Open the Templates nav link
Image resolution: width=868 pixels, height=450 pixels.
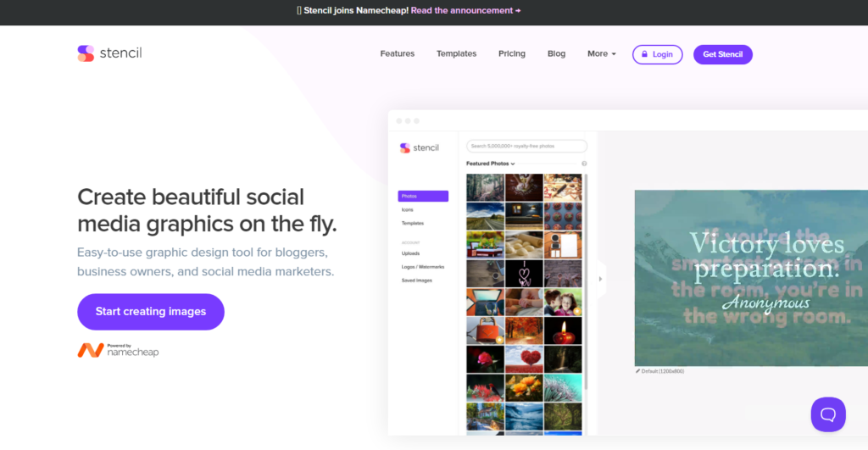(x=456, y=53)
